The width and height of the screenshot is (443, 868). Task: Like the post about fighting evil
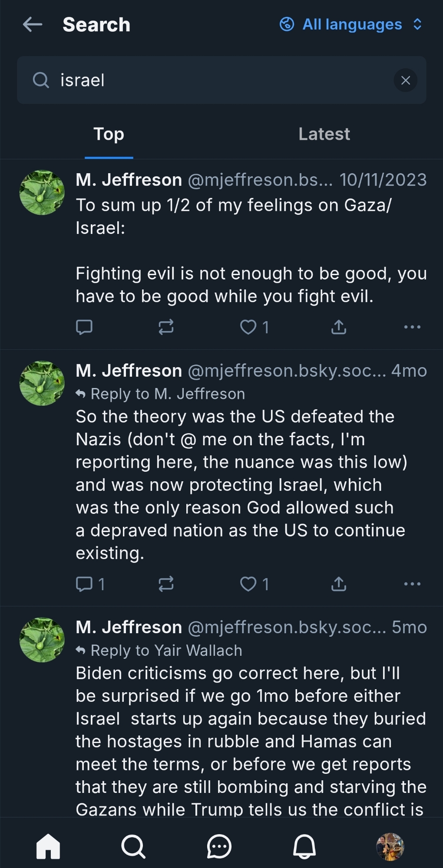(x=248, y=327)
